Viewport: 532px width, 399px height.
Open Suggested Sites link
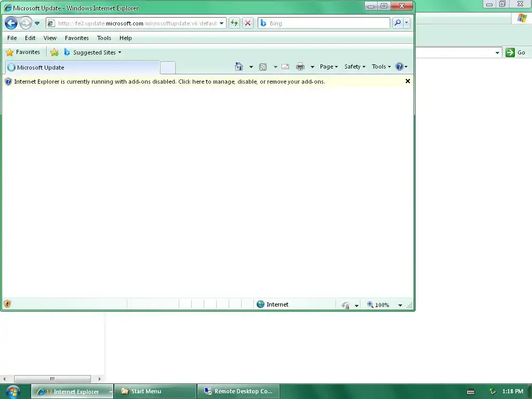92,52
